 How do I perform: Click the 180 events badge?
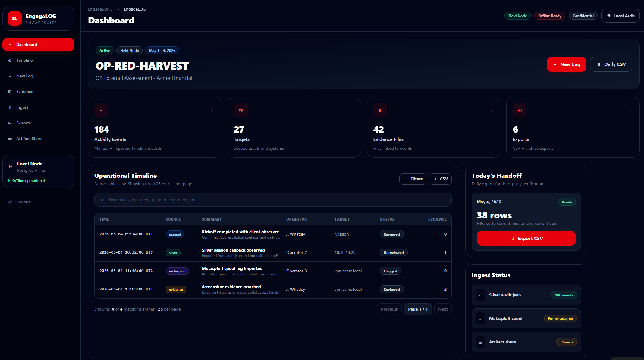pyautogui.click(x=564, y=295)
